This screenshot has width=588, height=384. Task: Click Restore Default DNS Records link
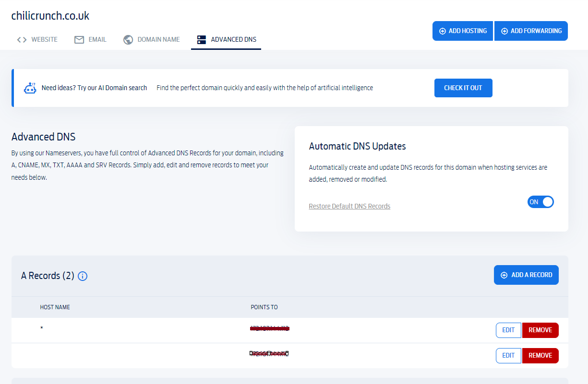349,206
